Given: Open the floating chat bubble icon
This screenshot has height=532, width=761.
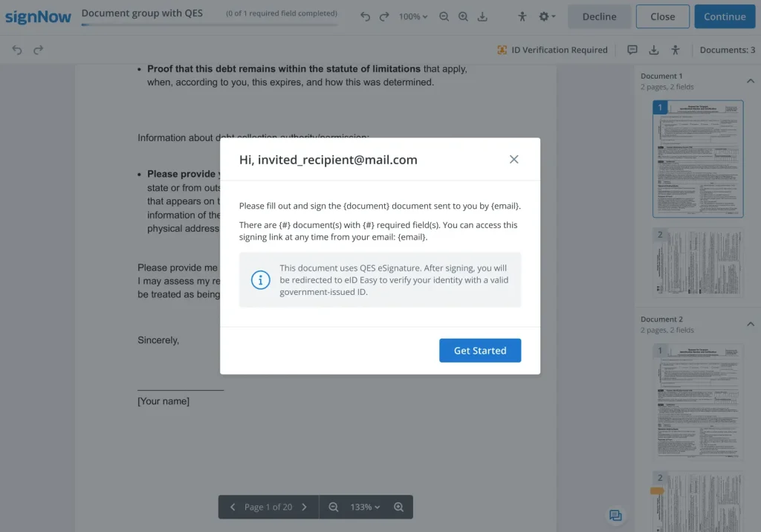Looking at the screenshot, I should (x=615, y=516).
